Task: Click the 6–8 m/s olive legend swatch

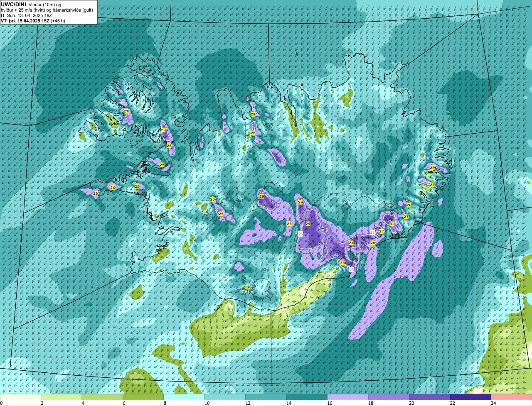Action: point(143,397)
